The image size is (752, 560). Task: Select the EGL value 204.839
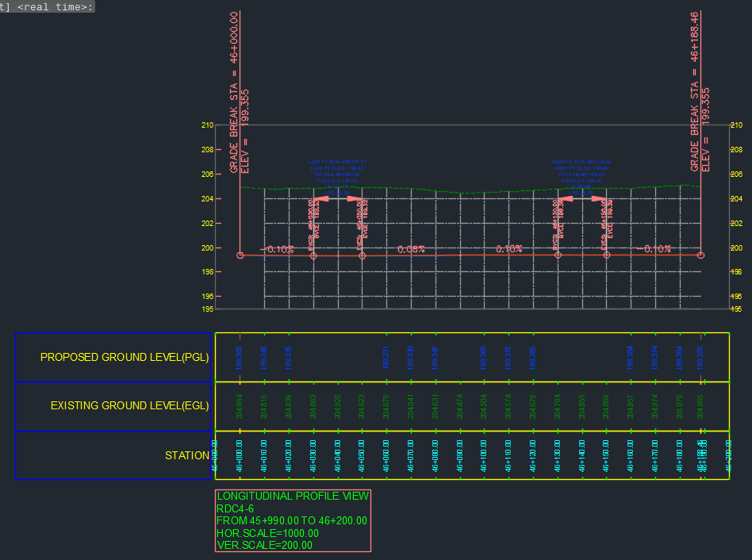click(288, 407)
